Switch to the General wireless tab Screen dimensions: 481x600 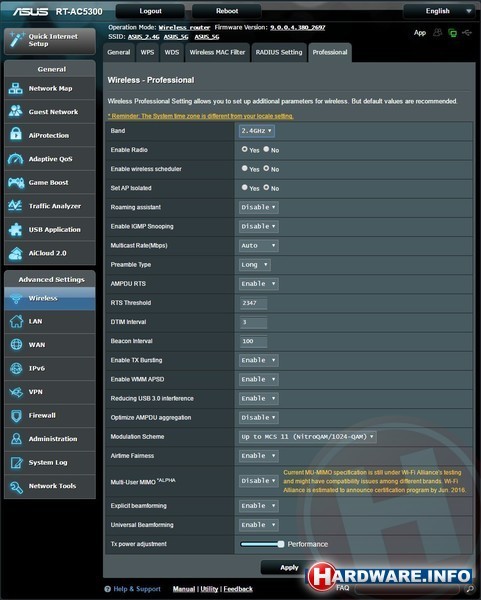pos(119,52)
